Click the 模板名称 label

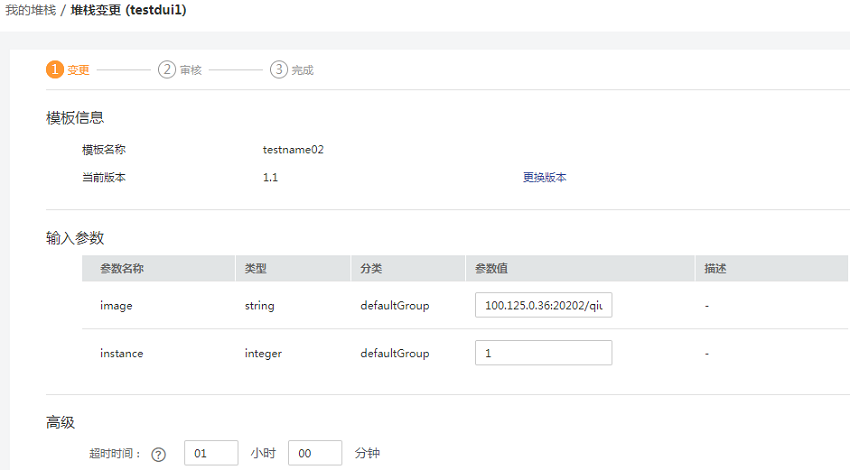[x=104, y=150]
